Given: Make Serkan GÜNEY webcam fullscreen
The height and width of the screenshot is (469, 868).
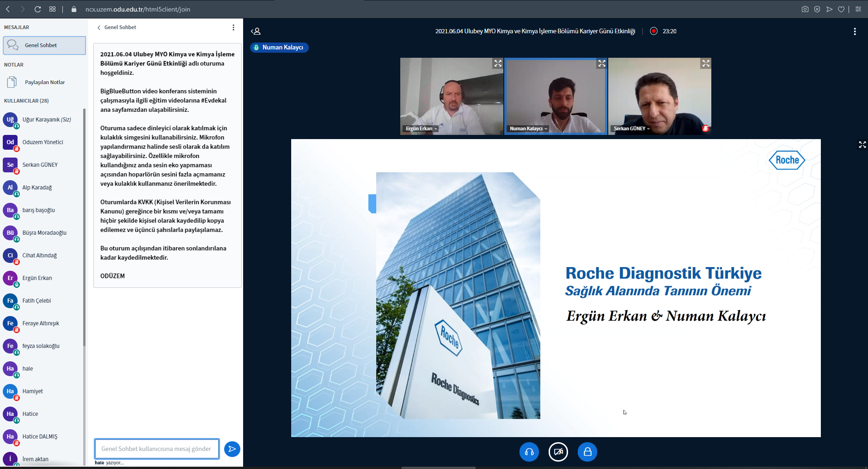Looking at the screenshot, I should tap(705, 63).
